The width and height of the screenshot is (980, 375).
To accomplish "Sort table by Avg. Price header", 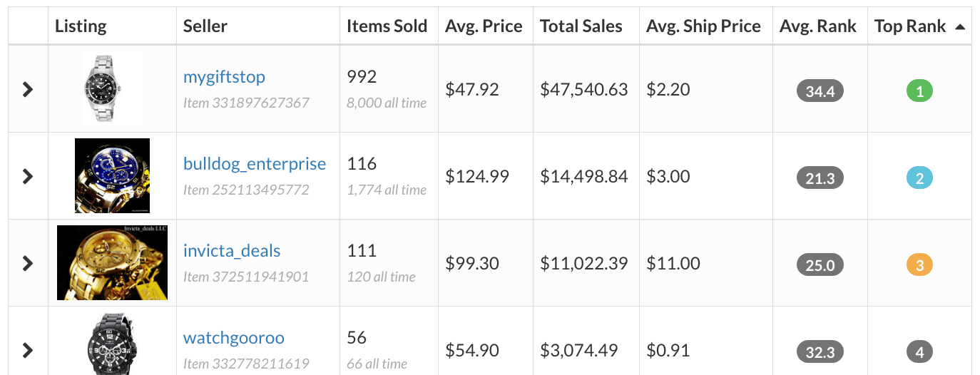I will pos(484,27).
